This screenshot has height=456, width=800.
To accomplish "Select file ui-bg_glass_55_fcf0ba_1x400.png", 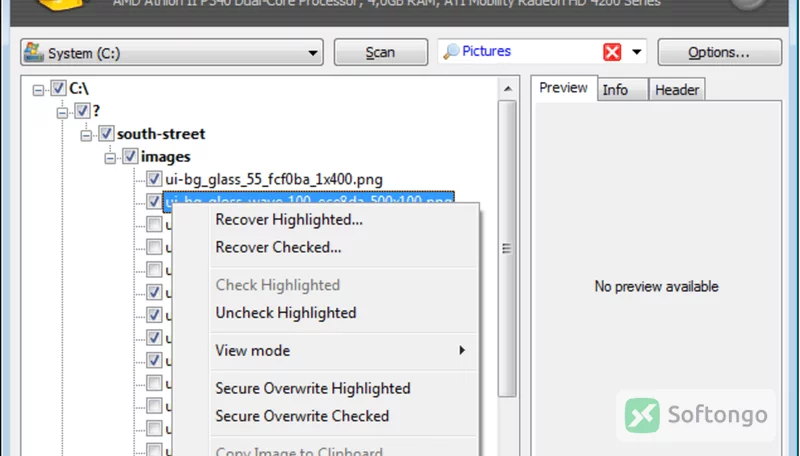I will click(x=274, y=180).
